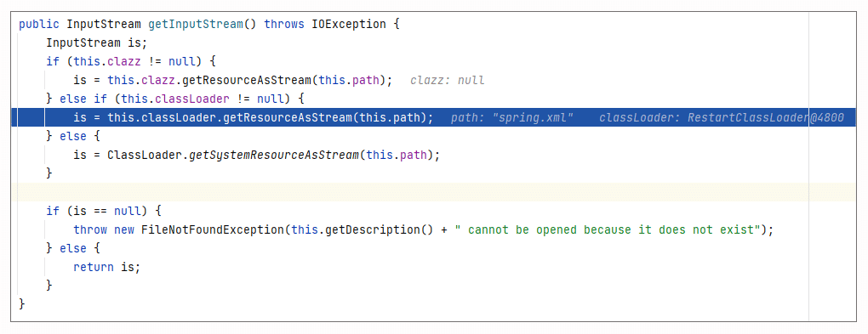The width and height of the screenshot is (868, 334).
Task: Click FileNotFoundException constructor call
Action: [213, 229]
